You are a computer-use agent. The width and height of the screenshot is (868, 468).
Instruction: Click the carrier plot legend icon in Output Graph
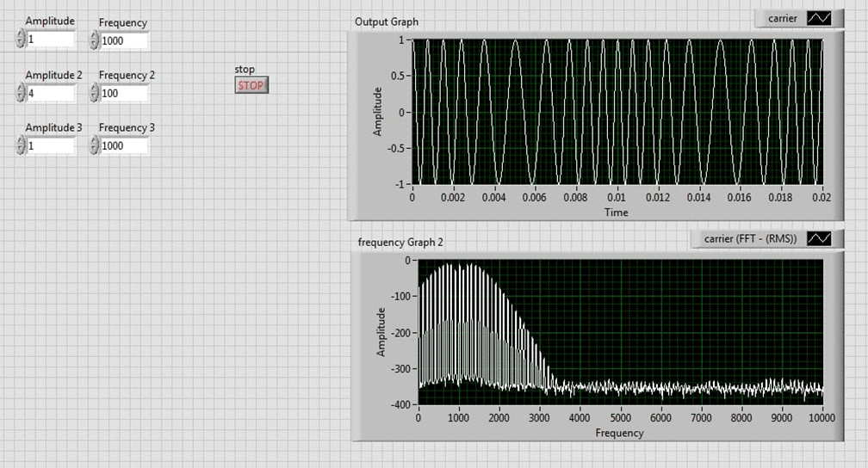click(819, 19)
